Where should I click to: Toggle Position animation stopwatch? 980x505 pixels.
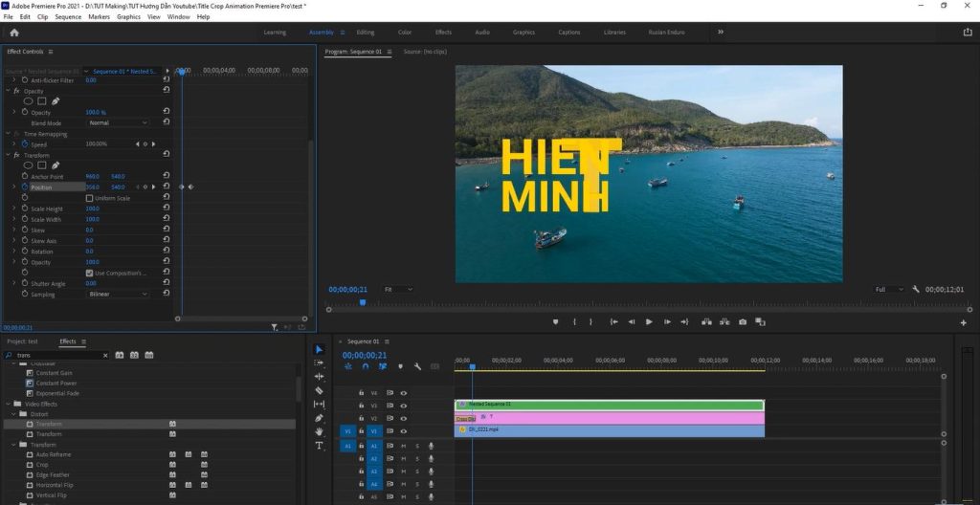[x=25, y=187]
